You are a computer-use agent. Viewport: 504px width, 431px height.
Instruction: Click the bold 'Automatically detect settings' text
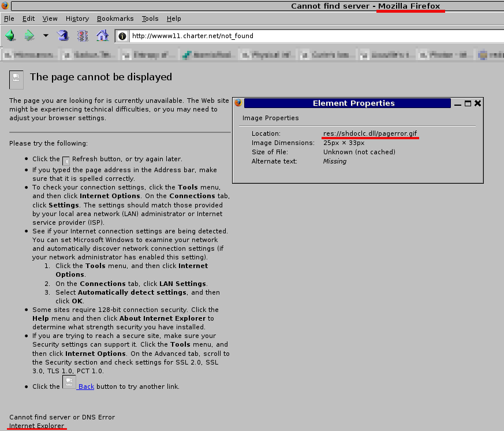pos(132,292)
